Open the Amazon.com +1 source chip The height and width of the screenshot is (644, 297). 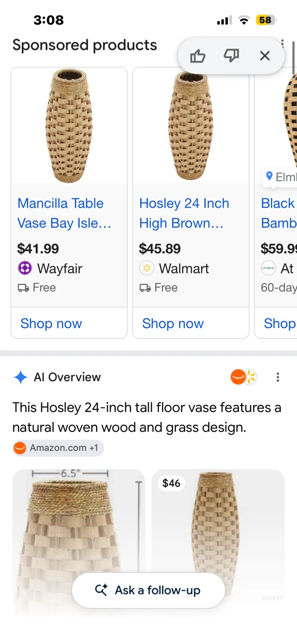[x=58, y=448]
